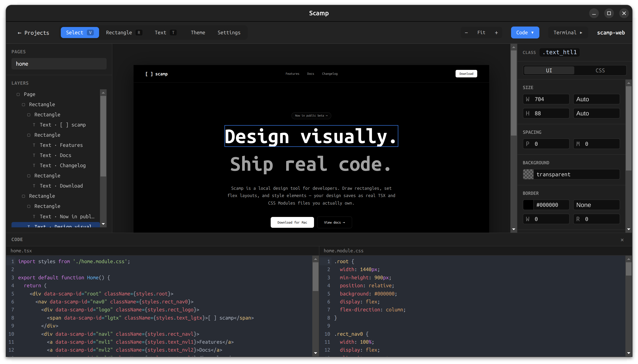Open the Border style None dropdown
The height and width of the screenshot is (364, 638).
[596, 205]
